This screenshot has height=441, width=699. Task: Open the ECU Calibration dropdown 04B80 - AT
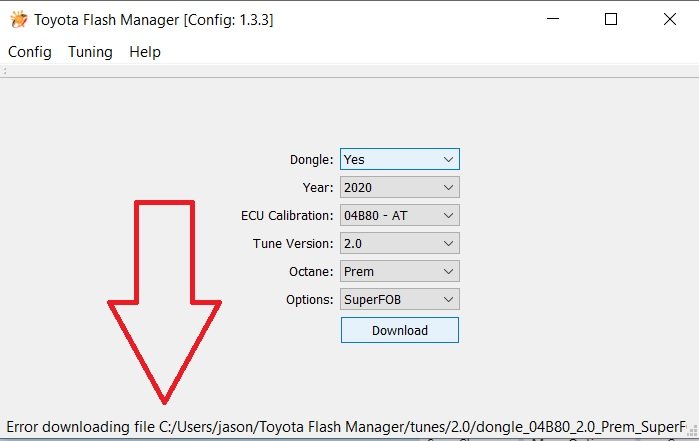[x=399, y=215]
